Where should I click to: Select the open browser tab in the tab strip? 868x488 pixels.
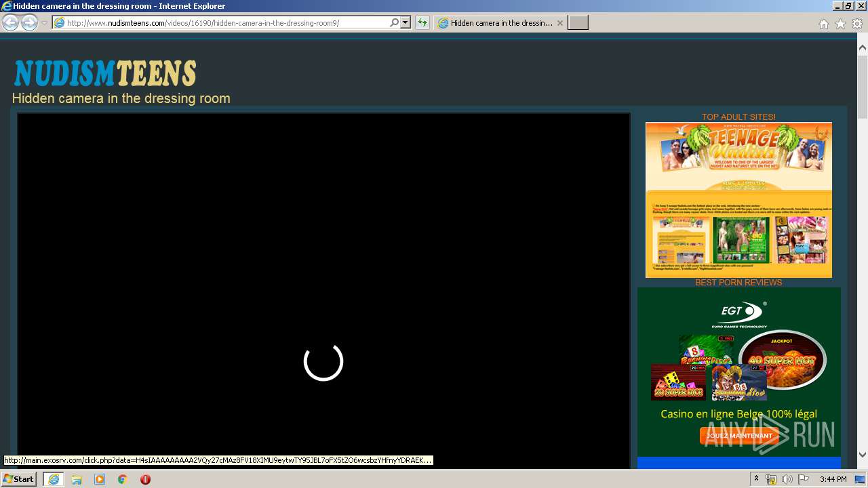pyautogui.click(x=500, y=23)
